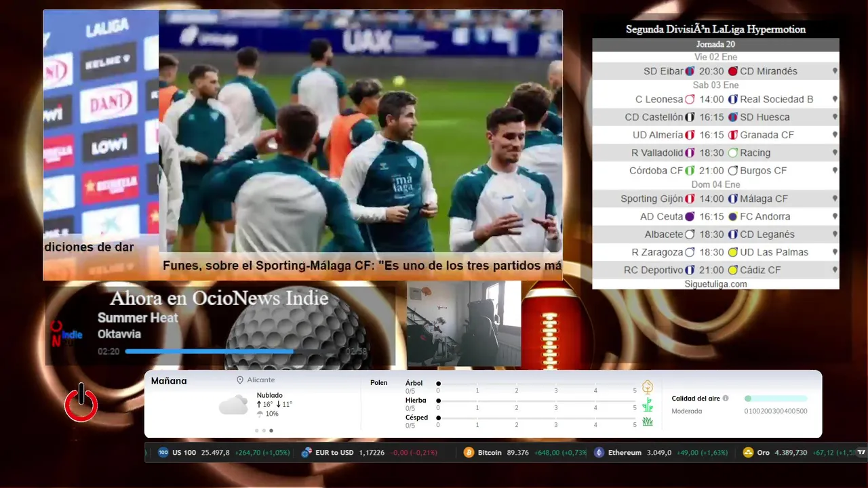Click the Alicante location pin icon

point(240,380)
